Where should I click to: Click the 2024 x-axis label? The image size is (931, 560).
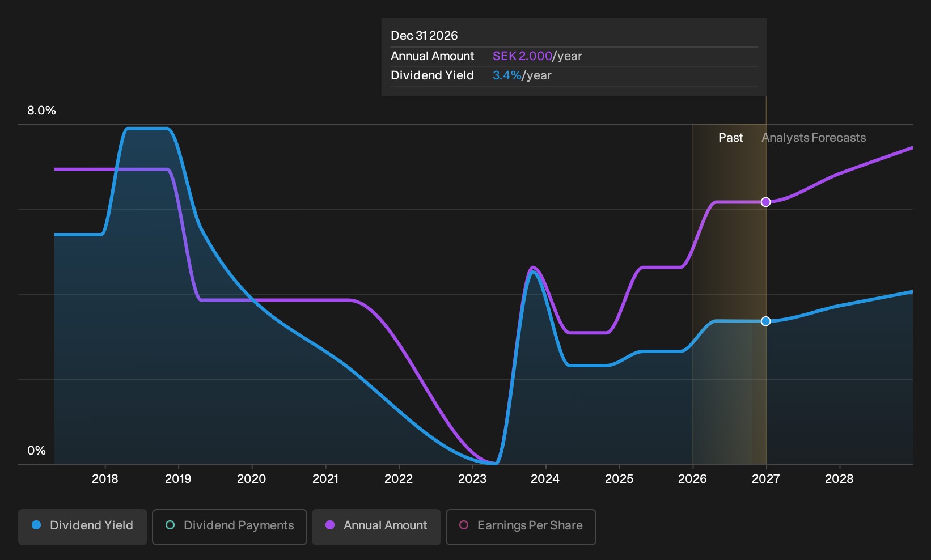545,479
